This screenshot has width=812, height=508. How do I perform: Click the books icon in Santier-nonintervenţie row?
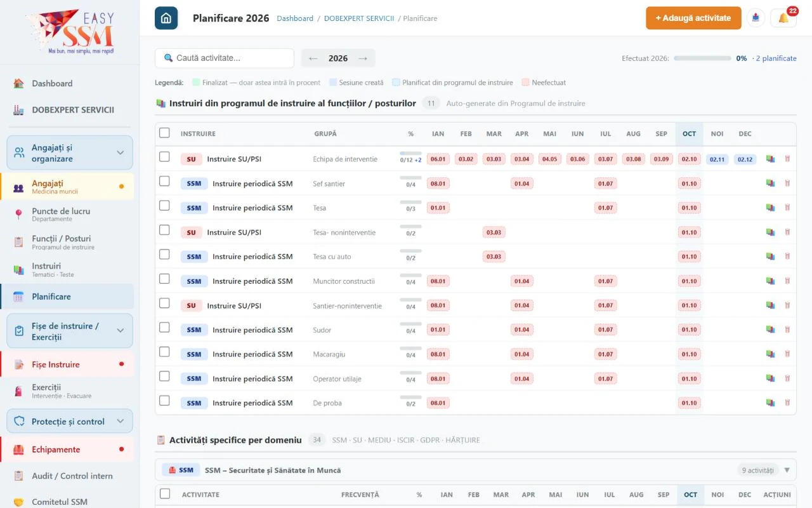tap(770, 305)
